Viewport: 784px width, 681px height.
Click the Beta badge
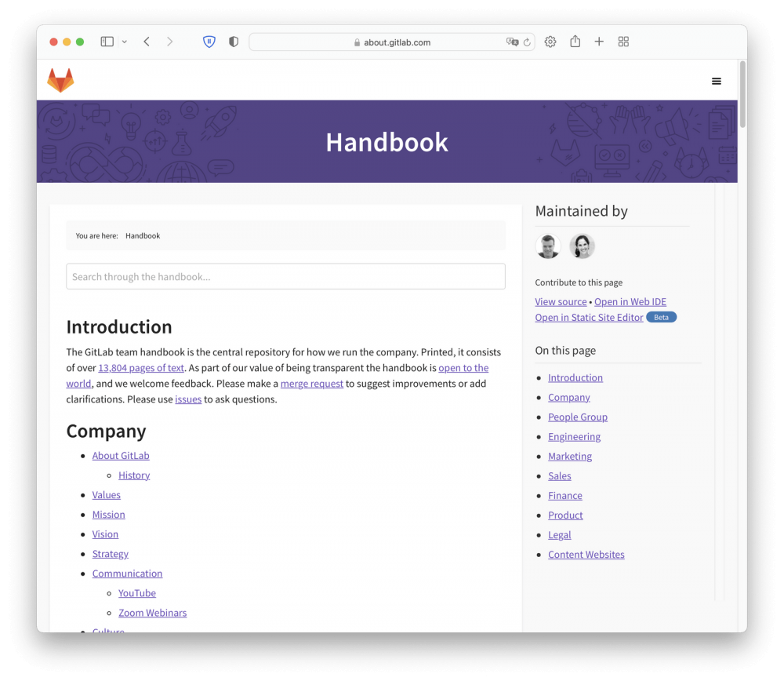click(x=661, y=317)
